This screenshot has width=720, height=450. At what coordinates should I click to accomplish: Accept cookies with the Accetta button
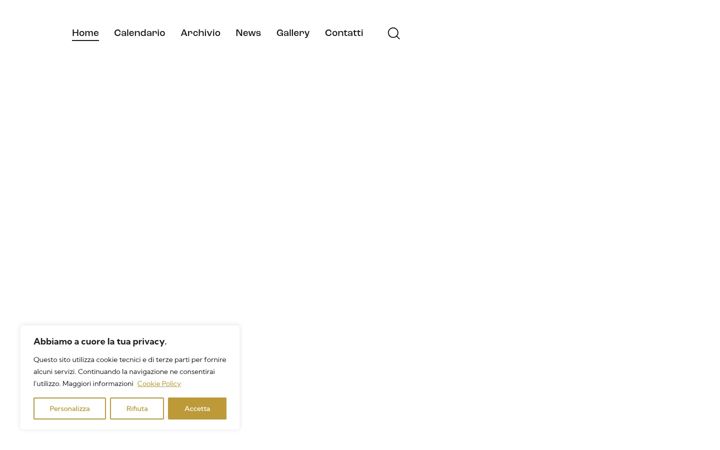pos(197,408)
